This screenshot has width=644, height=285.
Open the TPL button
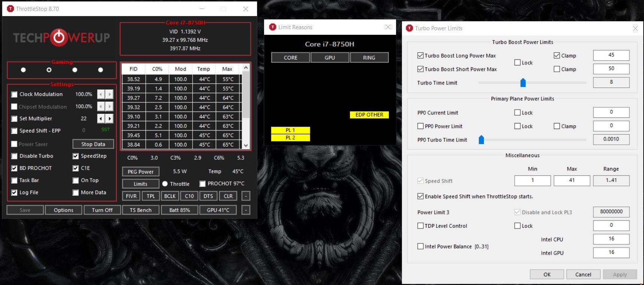pyautogui.click(x=151, y=196)
